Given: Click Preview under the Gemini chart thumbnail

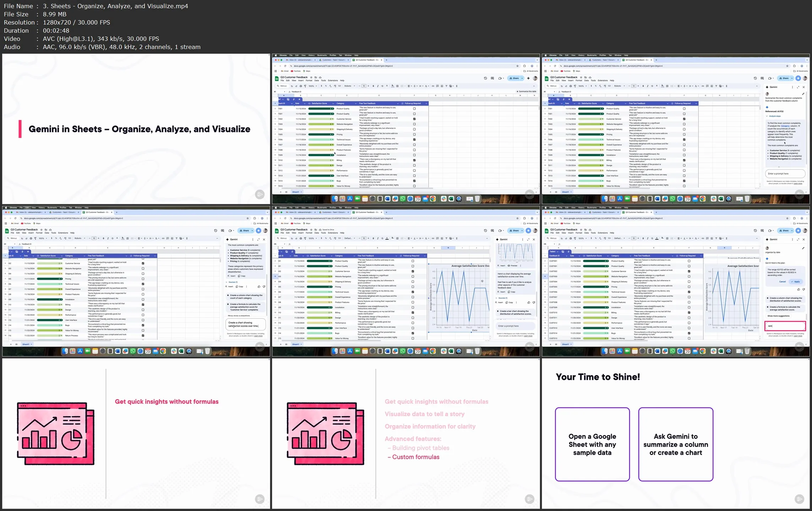Looking at the screenshot, I should pyautogui.click(x=512, y=266).
